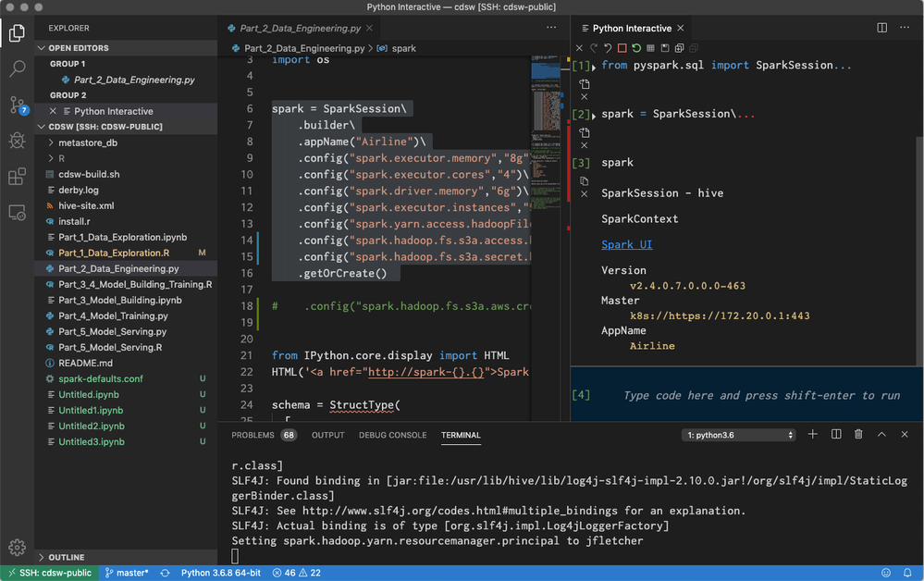Click the go-to-code icon under cell [2]
Image resolution: width=924 pixels, height=581 pixels.
click(x=584, y=132)
